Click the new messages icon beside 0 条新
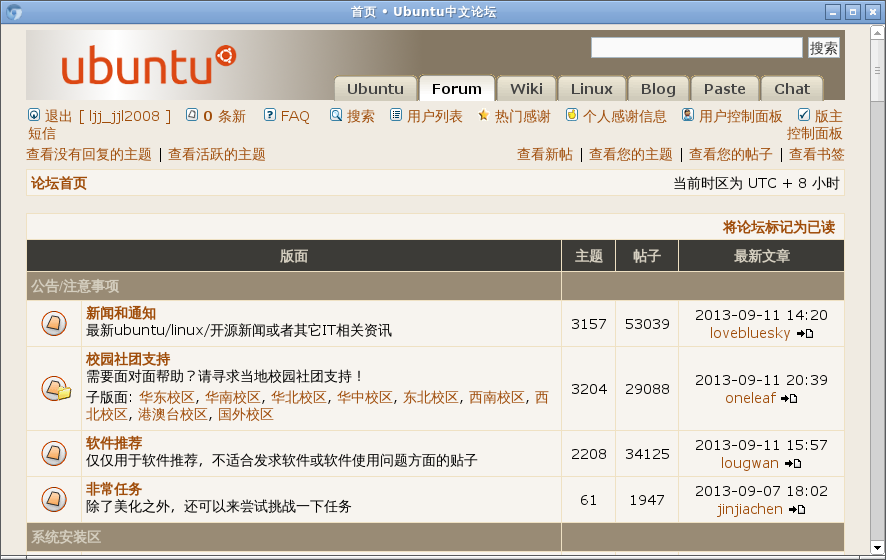The height and width of the screenshot is (560, 886). point(192,115)
